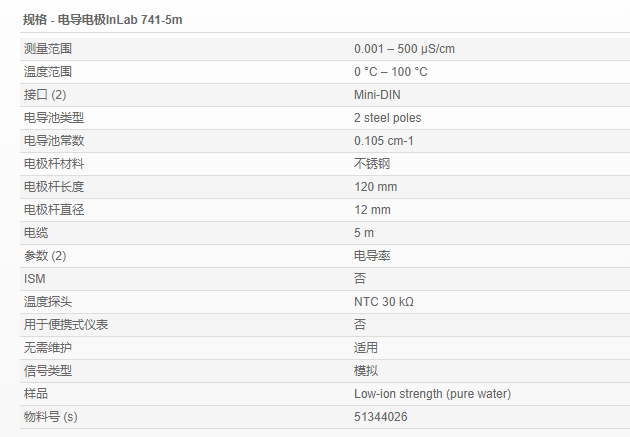
Task: Click the 参数 (2) row label
Action: (x=45, y=256)
